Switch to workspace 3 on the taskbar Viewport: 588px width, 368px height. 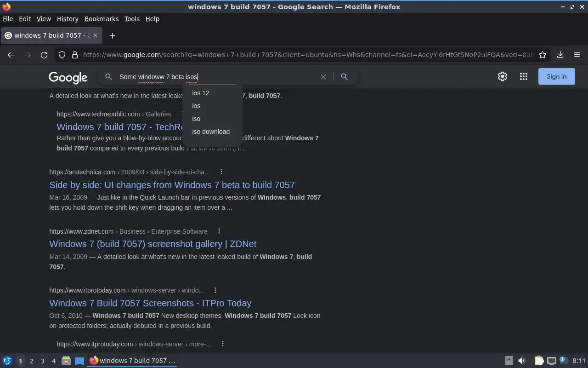point(42,361)
